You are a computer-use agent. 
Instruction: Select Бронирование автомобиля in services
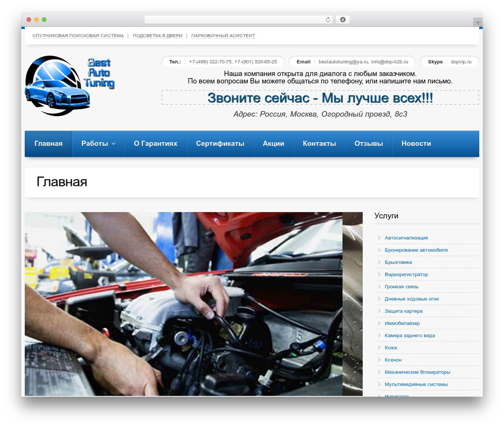[x=416, y=250]
